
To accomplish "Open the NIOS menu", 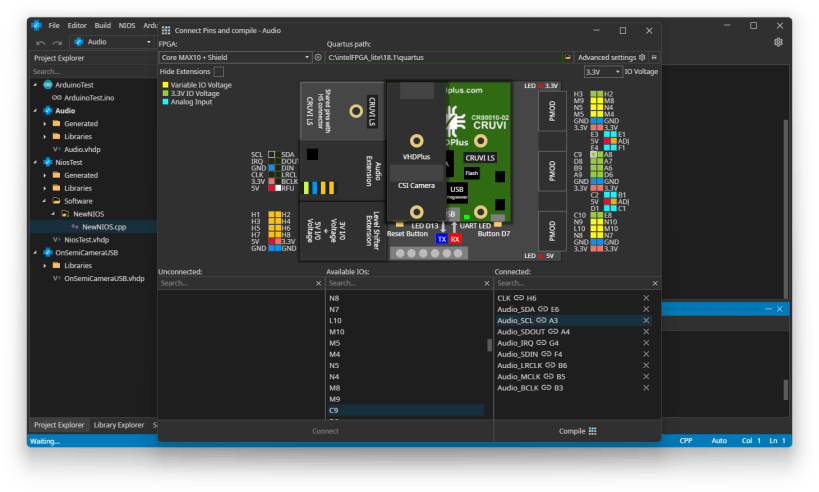I will (127, 25).
